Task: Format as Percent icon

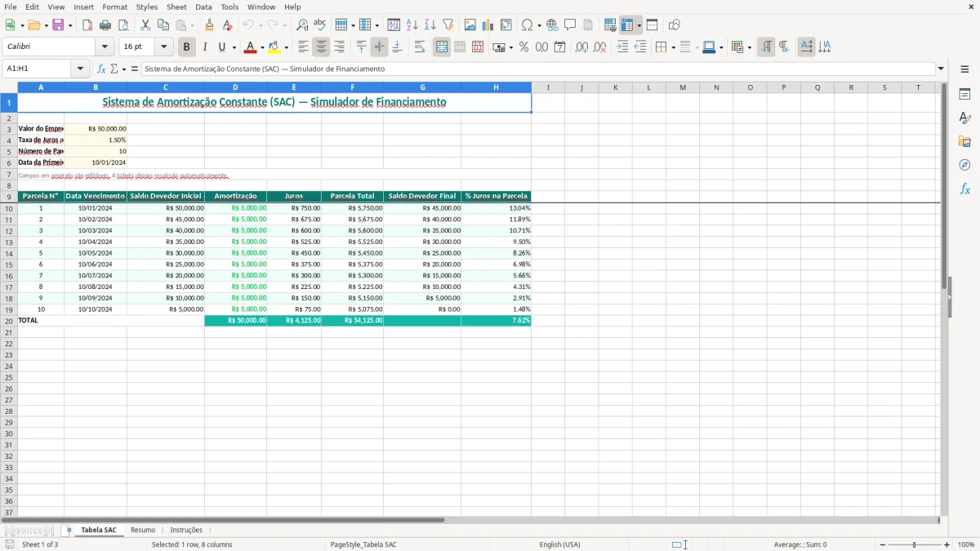Action: coord(524,47)
